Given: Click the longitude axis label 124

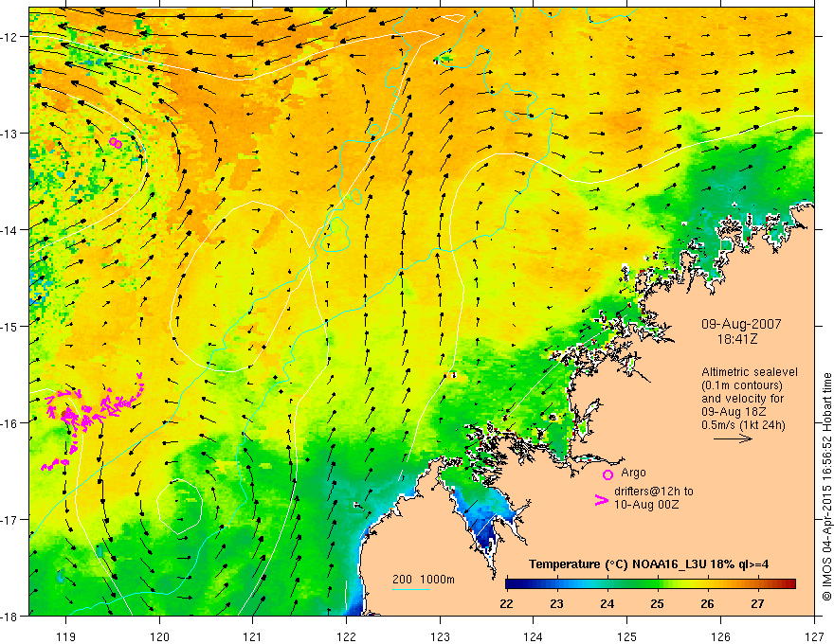Looking at the screenshot, I should tap(534, 636).
